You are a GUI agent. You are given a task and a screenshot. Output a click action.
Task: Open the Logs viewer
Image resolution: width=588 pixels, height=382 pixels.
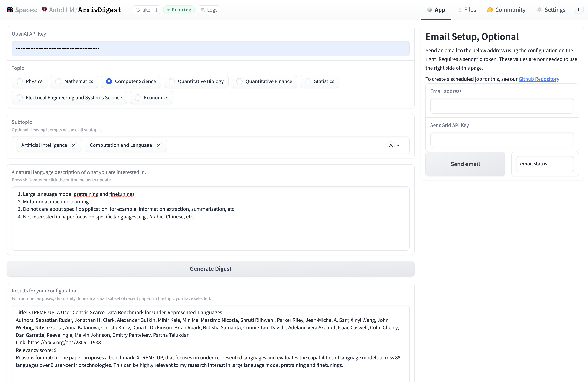click(x=209, y=10)
